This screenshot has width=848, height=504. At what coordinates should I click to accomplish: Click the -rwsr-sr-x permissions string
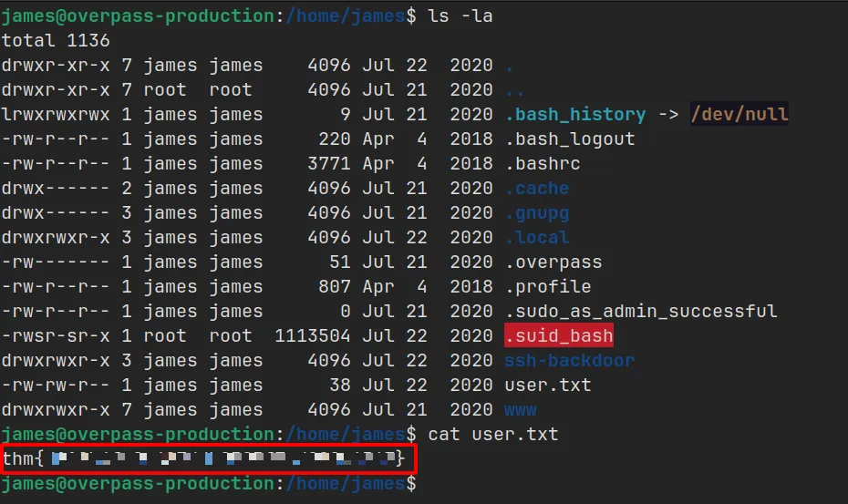[x=55, y=335]
